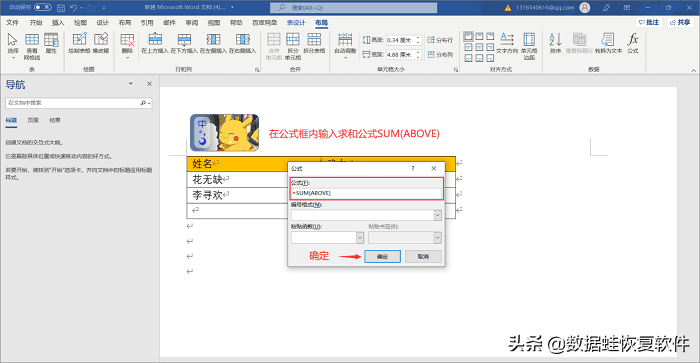Click the column width field showing 4.88 厘米
The width and height of the screenshot is (700, 363).
click(400, 54)
